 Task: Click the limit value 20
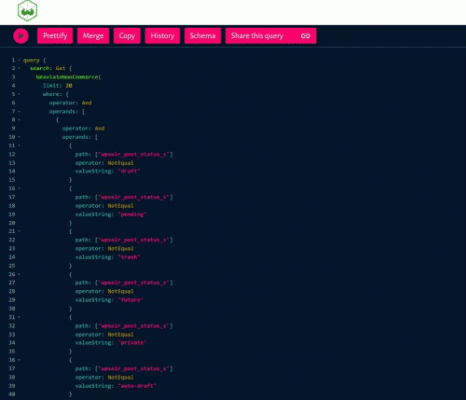tap(69, 86)
